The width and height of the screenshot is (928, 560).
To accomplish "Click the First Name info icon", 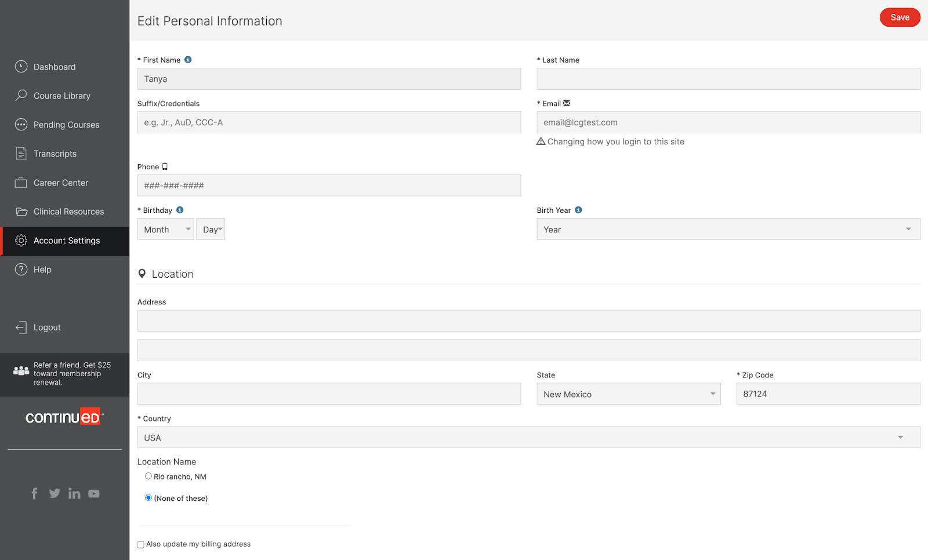I will click(187, 59).
